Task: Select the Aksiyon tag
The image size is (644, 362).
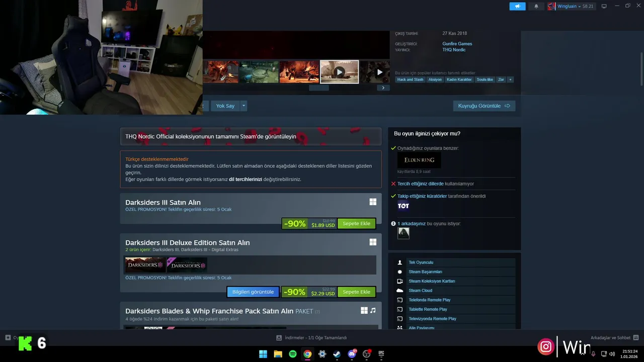Action: (435, 79)
